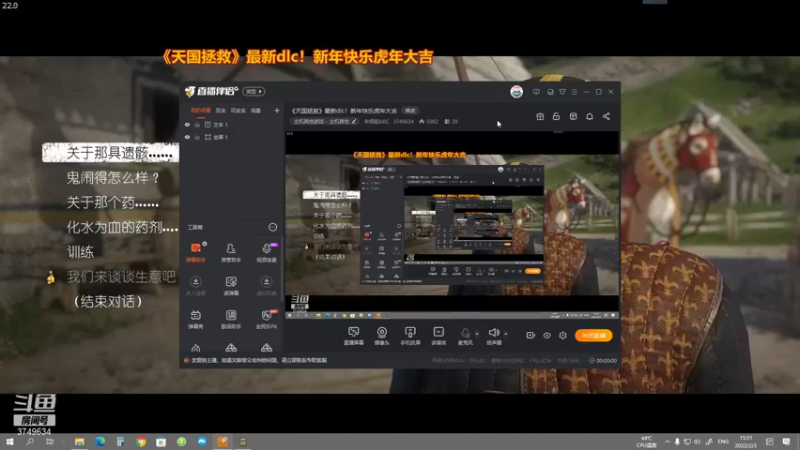The height and width of the screenshot is (450, 800).
Task: Click the 修改 title edit button
Action: pos(410,110)
